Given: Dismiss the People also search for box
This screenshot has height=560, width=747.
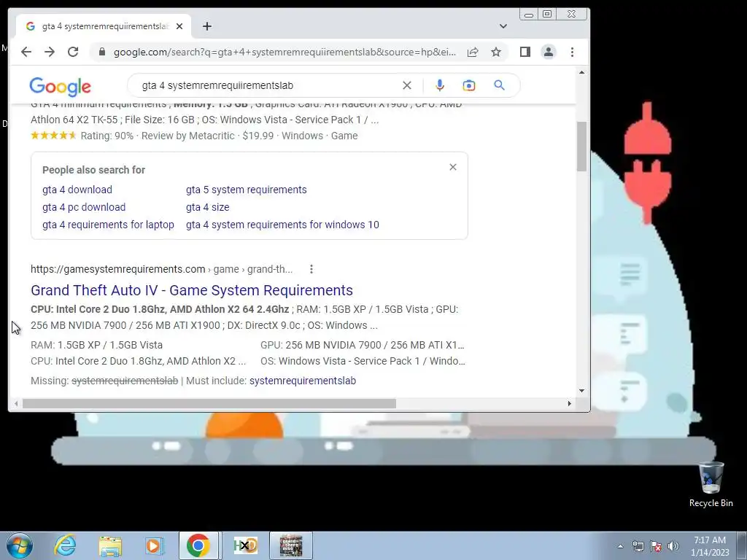Looking at the screenshot, I should [453, 167].
